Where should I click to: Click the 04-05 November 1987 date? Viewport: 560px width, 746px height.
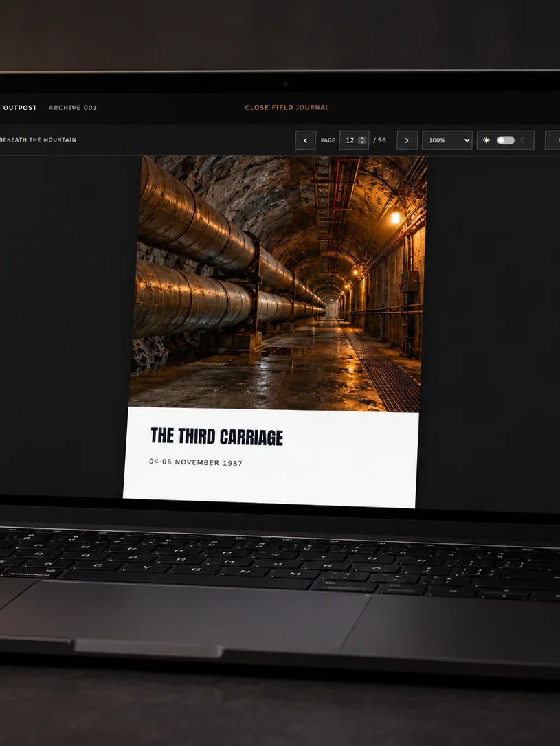point(196,462)
